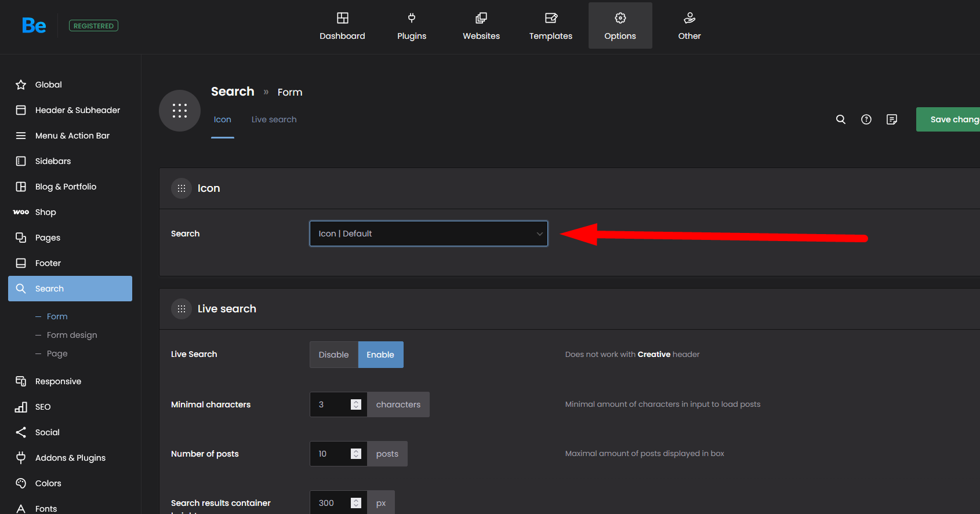This screenshot has height=514, width=980.
Task: Click the Be logo
Action: point(34,25)
